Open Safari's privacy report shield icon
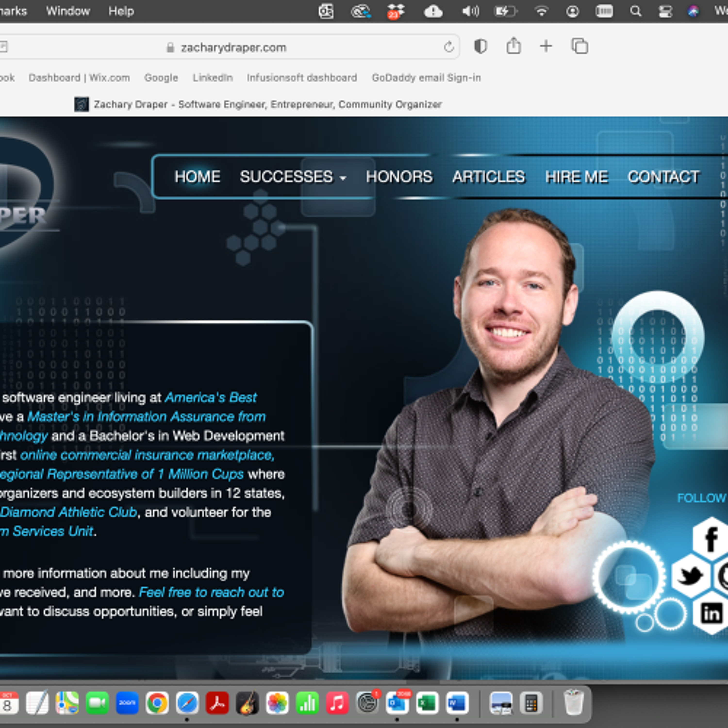 pyautogui.click(x=480, y=46)
